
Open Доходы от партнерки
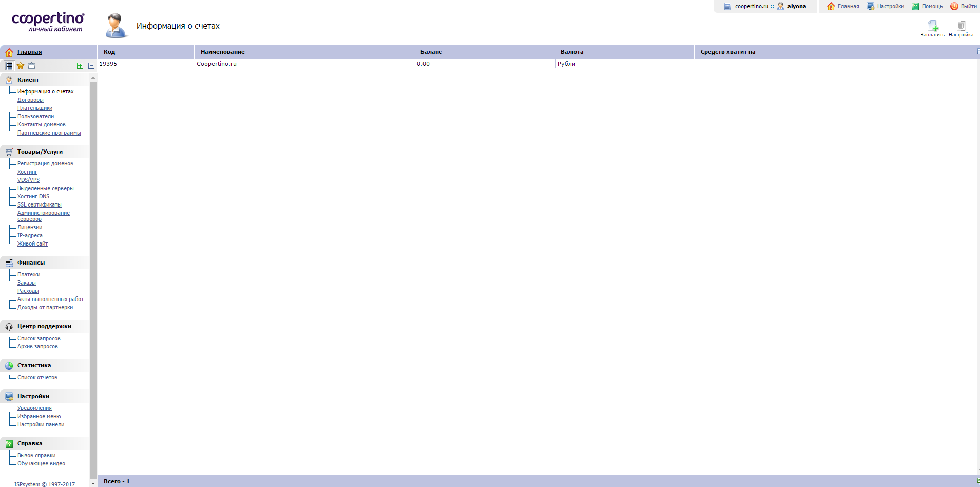coord(45,307)
